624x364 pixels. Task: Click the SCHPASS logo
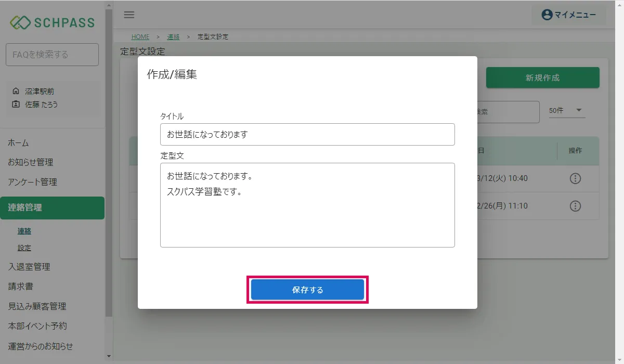52,22
